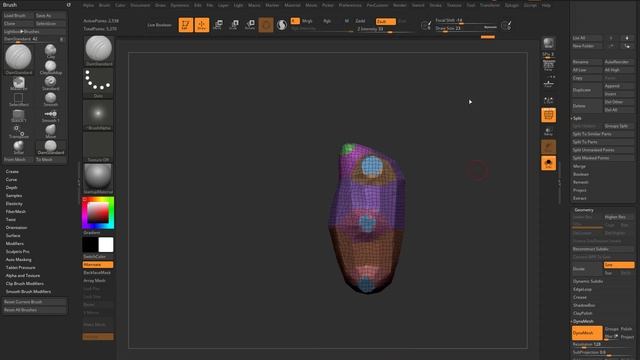Image resolution: width=640 pixels, height=360 pixels.
Task: Toggle the orange DynaMesh button
Action: coord(587,333)
